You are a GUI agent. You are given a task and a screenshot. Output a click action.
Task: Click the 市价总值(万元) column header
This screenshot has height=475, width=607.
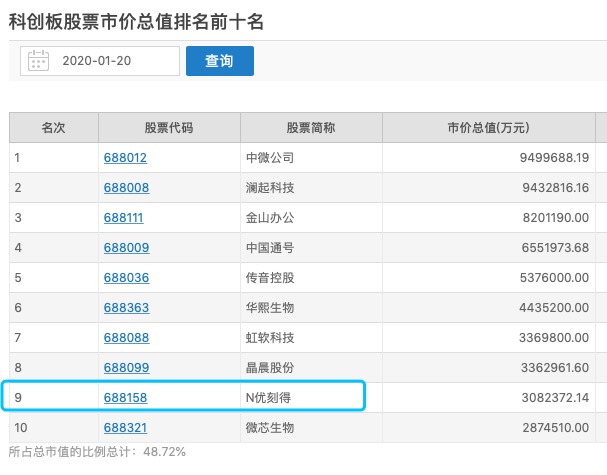click(x=487, y=128)
